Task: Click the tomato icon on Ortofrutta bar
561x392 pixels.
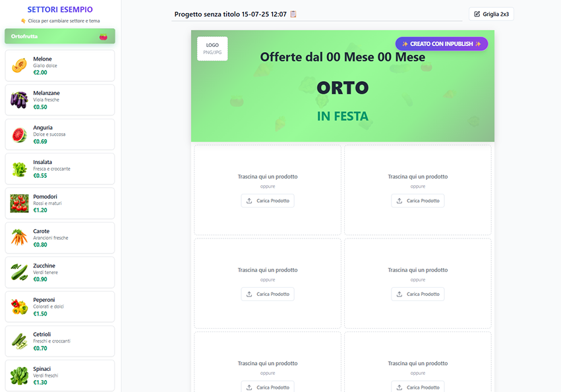Action: tap(103, 37)
